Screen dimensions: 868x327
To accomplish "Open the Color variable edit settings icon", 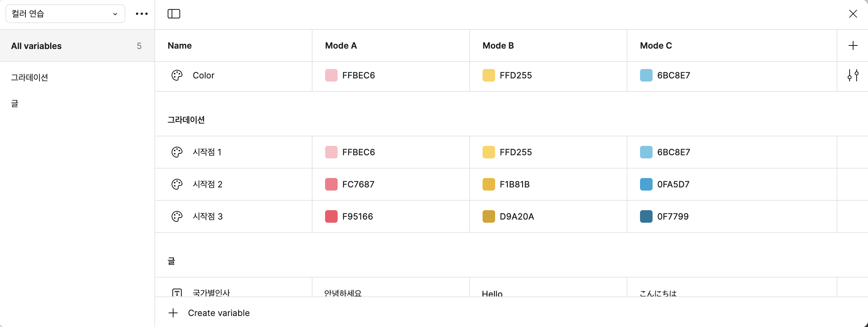I will tap(853, 75).
